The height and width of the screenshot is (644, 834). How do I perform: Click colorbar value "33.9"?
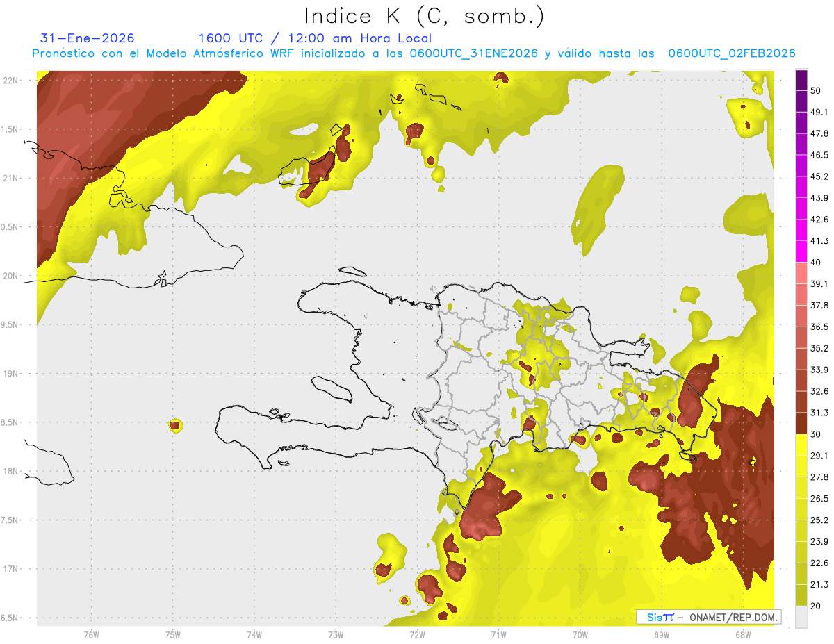tap(819, 370)
